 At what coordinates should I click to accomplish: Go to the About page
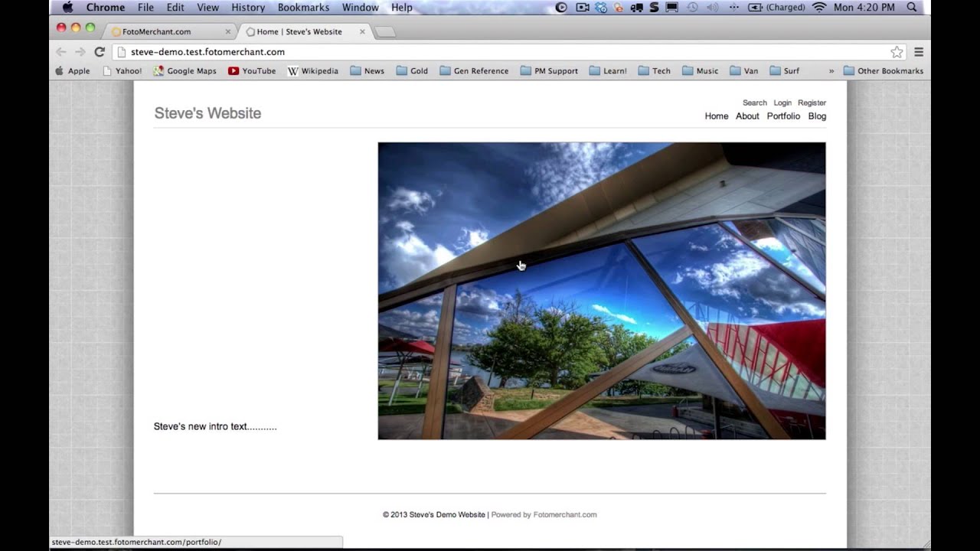pyautogui.click(x=747, y=116)
